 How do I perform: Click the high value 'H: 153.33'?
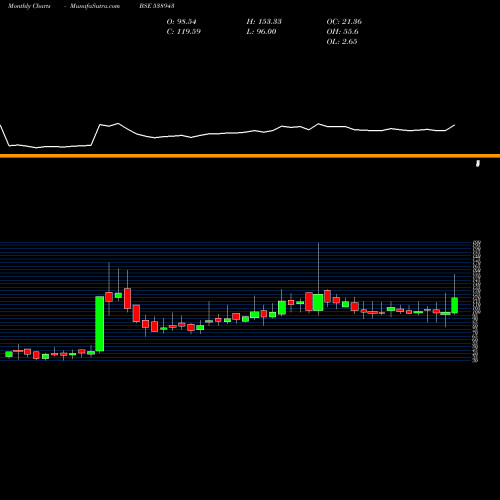pyautogui.click(x=264, y=22)
